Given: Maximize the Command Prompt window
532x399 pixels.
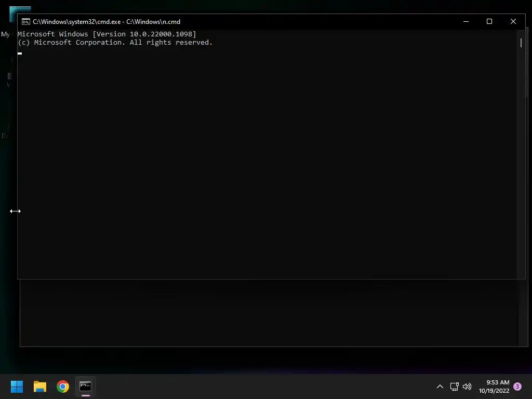Looking at the screenshot, I should tap(489, 21).
